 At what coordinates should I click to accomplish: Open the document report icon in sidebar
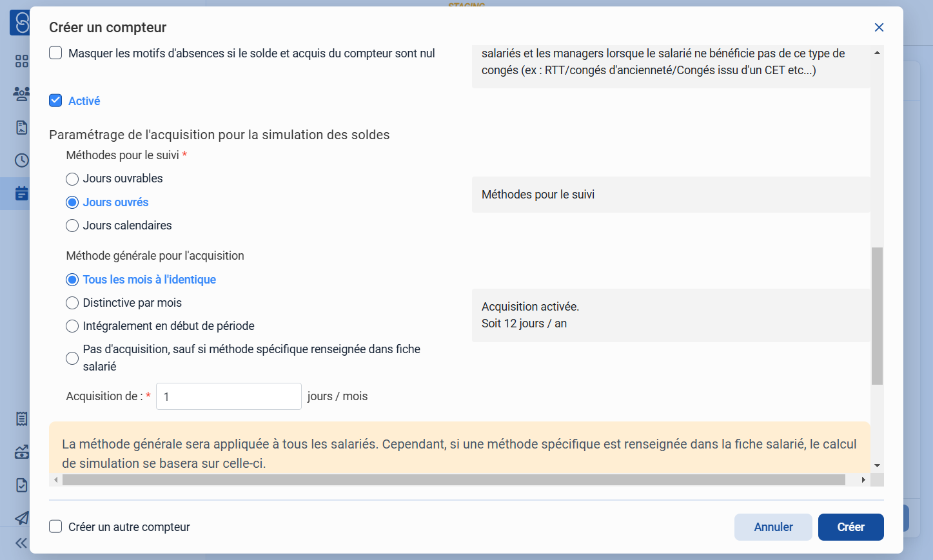coord(21,128)
